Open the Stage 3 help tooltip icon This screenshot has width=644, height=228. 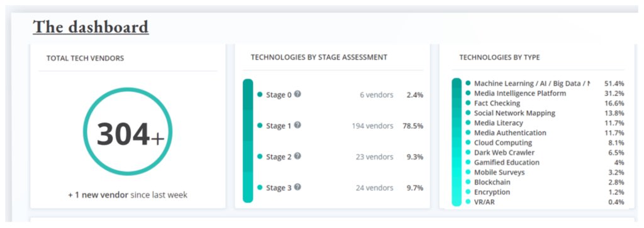(x=297, y=187)
